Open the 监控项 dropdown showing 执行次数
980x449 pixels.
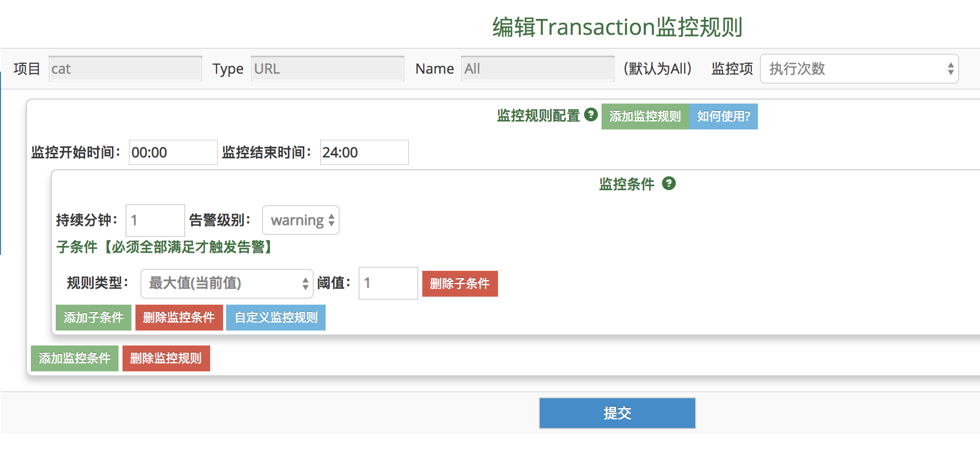(x=859, y=68)
